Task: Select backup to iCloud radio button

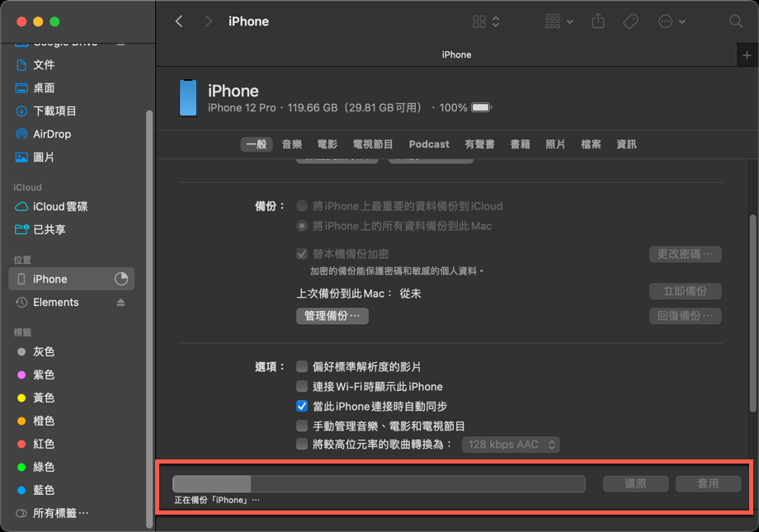Action: click(302, 206)
